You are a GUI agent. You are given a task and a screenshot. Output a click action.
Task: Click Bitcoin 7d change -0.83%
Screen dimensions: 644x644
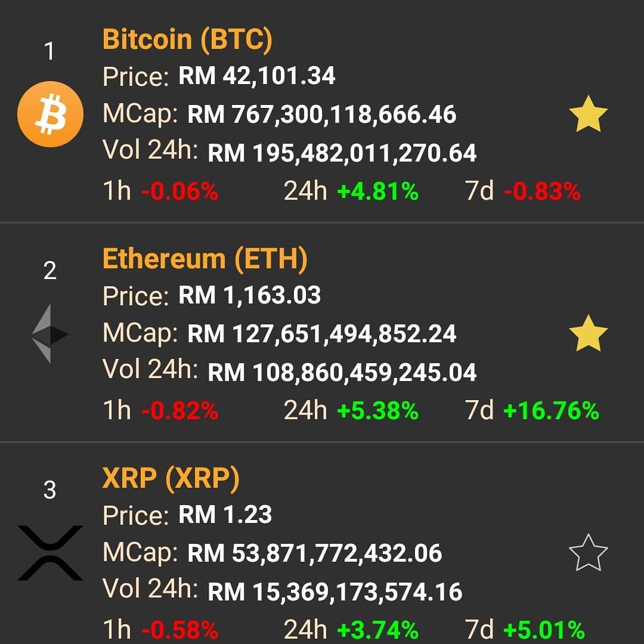coord(542,192)
